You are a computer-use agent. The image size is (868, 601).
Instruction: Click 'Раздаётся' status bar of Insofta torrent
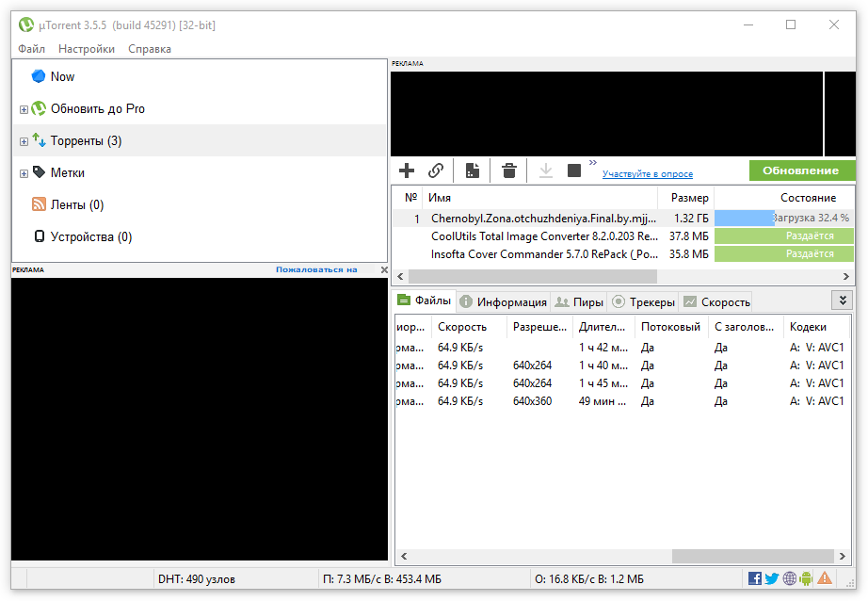[x=784, y=253]
